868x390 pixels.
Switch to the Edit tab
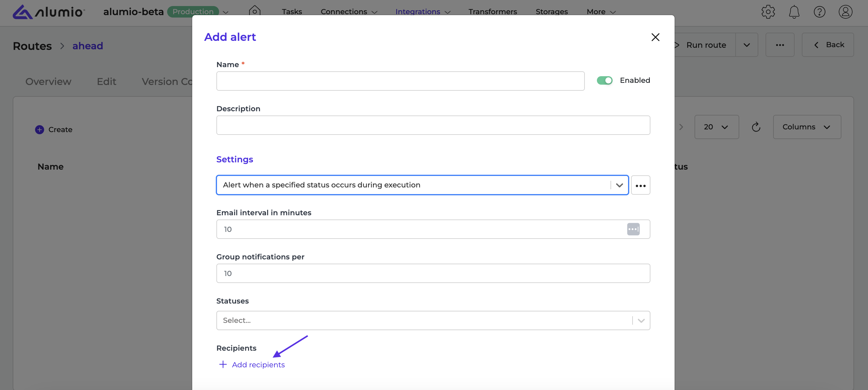coord(106,82)
